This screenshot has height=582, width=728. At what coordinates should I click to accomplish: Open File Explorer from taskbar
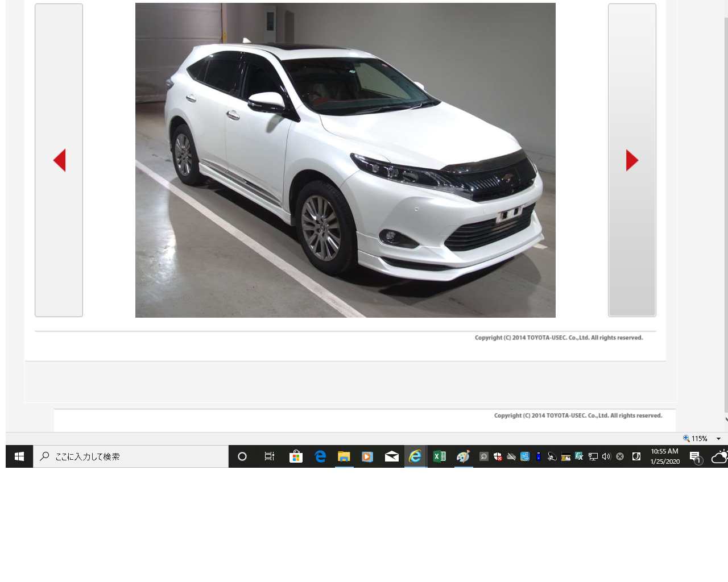pyautogui.click(x=344, y=456)
